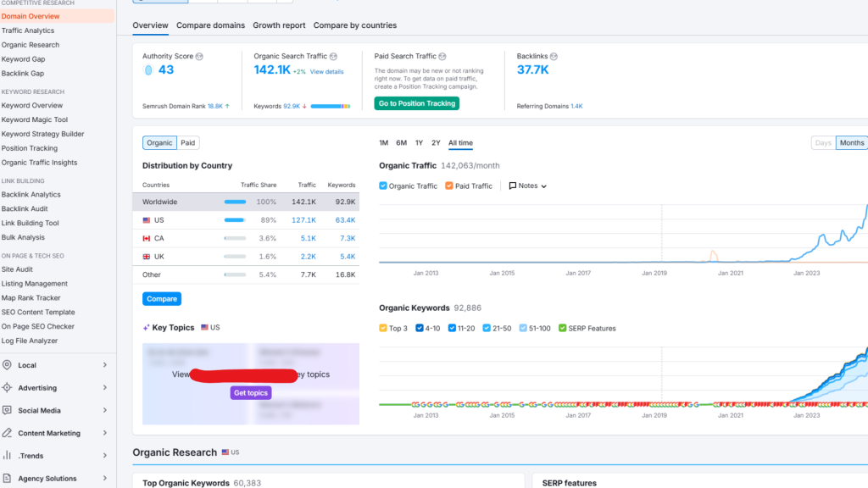Click the Go to Position Tracking button
Image resolution: width=868 pixels, height=488 pixels.
(416, 103)
